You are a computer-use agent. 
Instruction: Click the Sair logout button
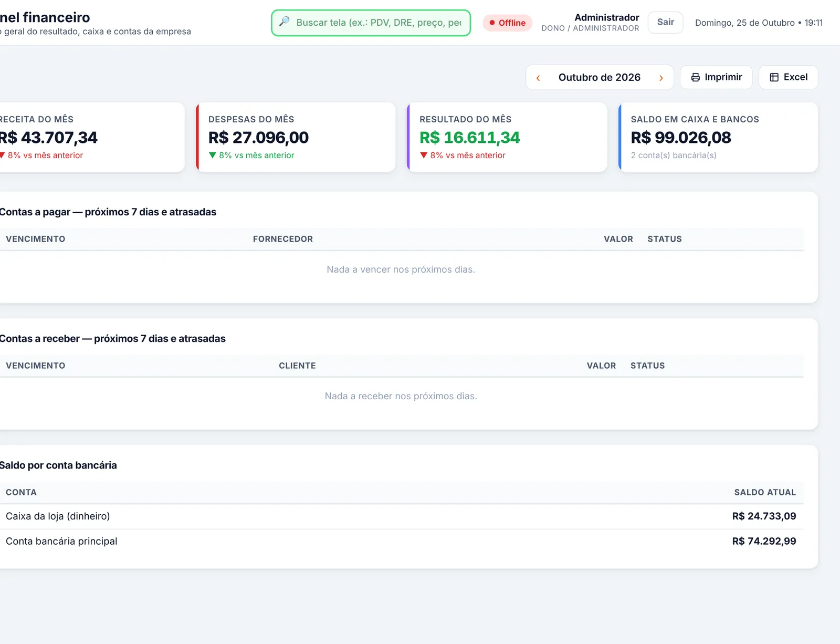[665, 22]
